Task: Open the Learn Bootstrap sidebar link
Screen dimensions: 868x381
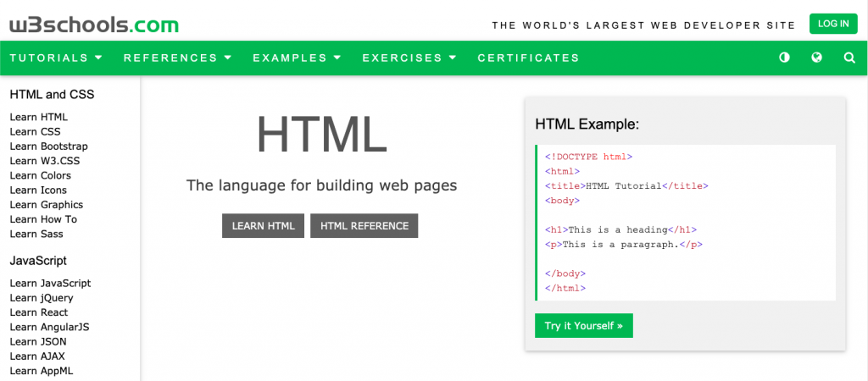Action: point(48,146)
